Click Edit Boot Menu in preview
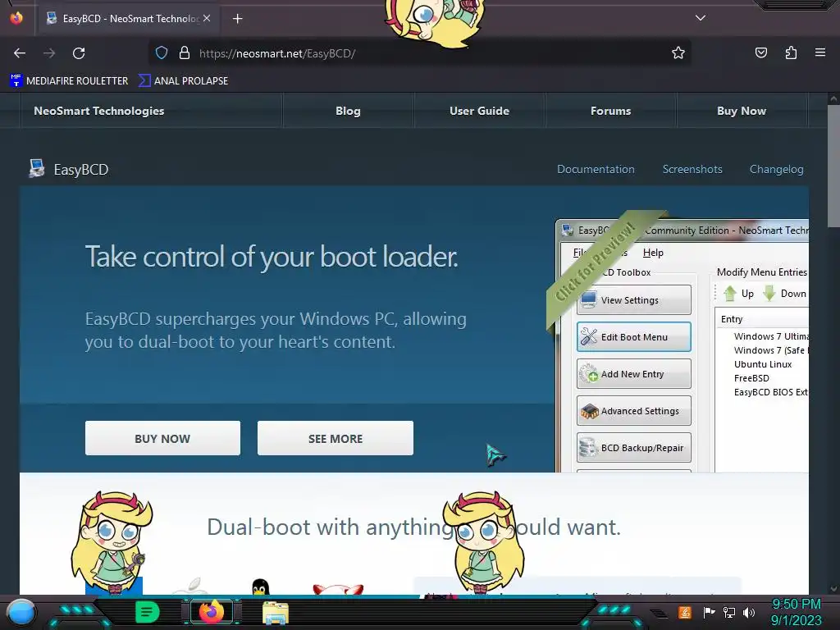Image resolution: width=840 pixels, height=630 pixels. pyautogui.click(x=634, y=337)
